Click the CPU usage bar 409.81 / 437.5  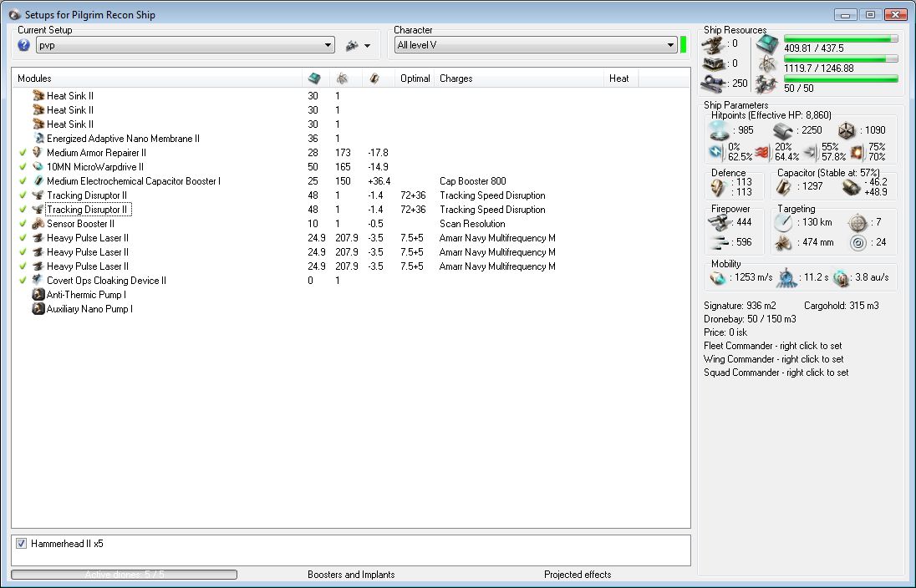pos(841,38)
